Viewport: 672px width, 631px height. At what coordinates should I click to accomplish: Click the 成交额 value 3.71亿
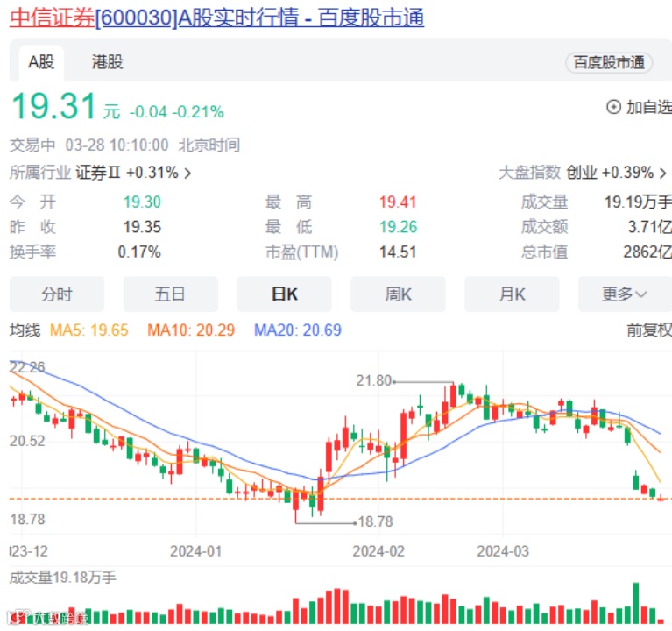click(650, 227)
